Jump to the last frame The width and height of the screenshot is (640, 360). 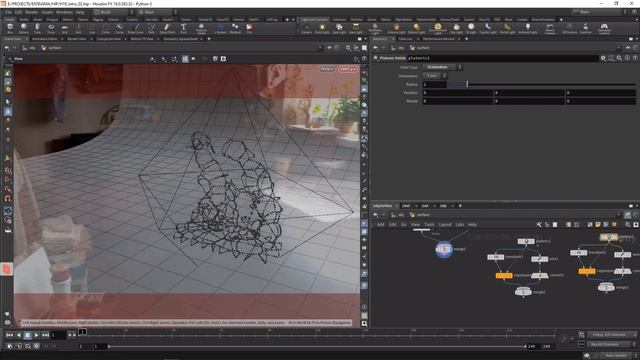(x=45, y=335)
